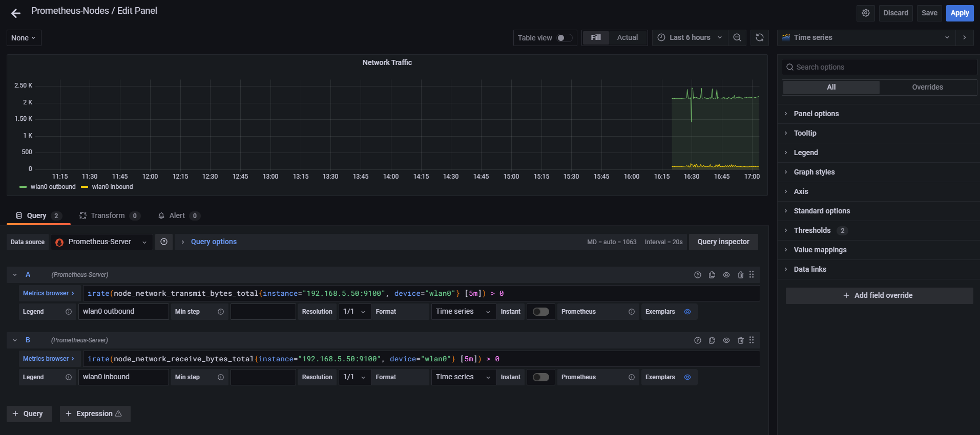Screen dimensions: 980x435
Task: Click wlan0 outbound legend color swatch
Action: 23,187
